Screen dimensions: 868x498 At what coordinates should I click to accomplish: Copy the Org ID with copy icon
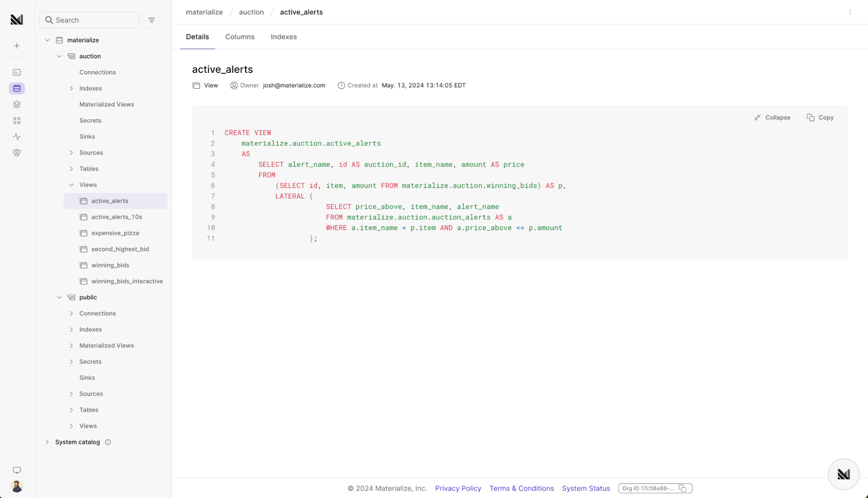tap(683, 488)
